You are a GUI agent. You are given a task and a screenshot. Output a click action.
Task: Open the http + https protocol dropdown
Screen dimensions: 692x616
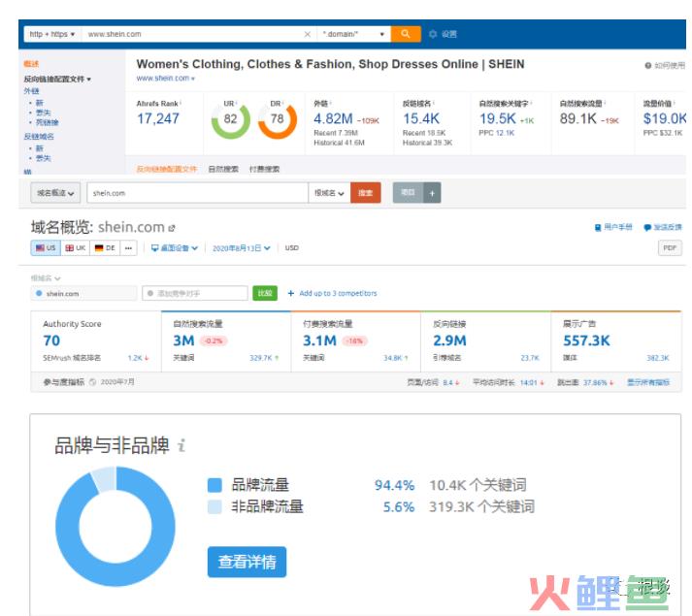click(52, 34)
